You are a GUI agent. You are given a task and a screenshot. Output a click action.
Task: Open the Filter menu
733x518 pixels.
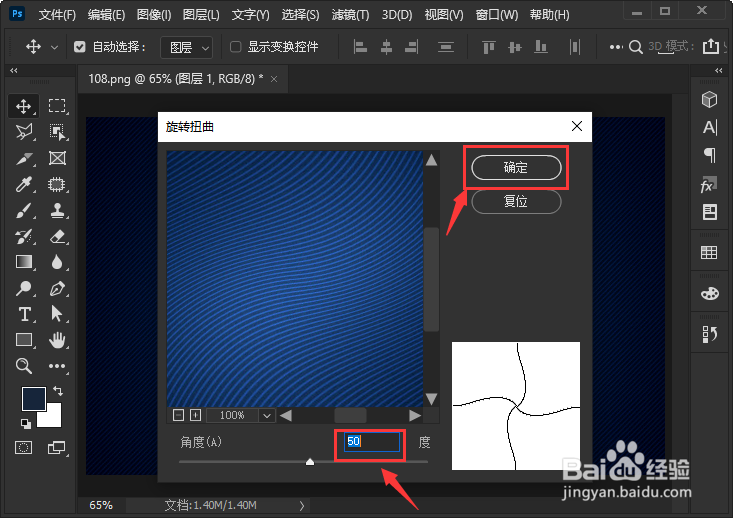pos(350,15)
